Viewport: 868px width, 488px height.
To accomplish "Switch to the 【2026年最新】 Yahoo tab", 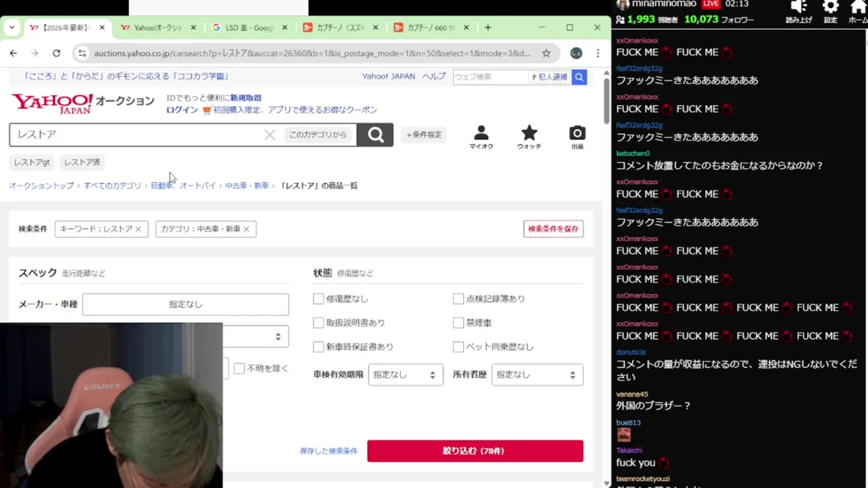I will pos(65,28).
